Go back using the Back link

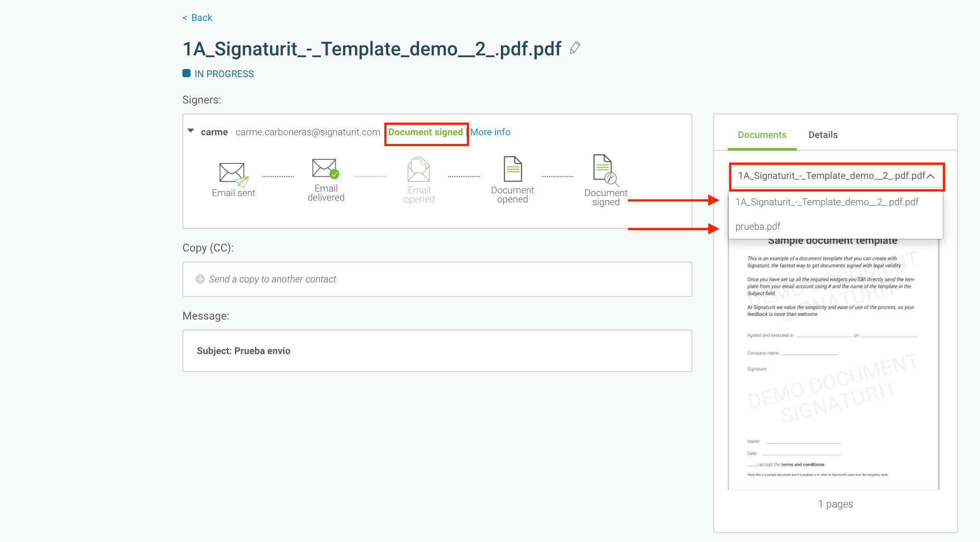(x=197, y=18)
